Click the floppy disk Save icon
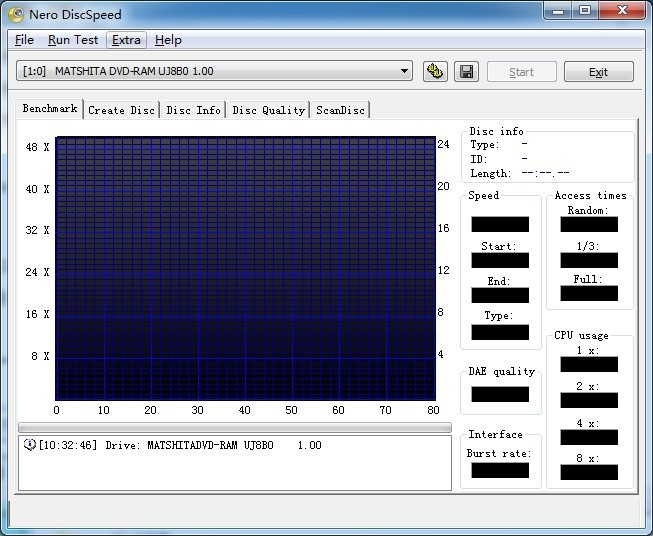 (465, 71)
